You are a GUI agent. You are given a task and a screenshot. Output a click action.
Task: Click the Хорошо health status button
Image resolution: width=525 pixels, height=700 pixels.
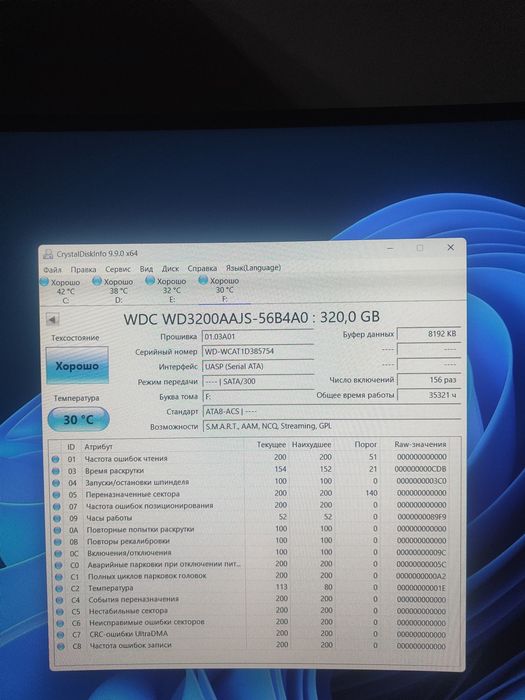pos(77,366)
